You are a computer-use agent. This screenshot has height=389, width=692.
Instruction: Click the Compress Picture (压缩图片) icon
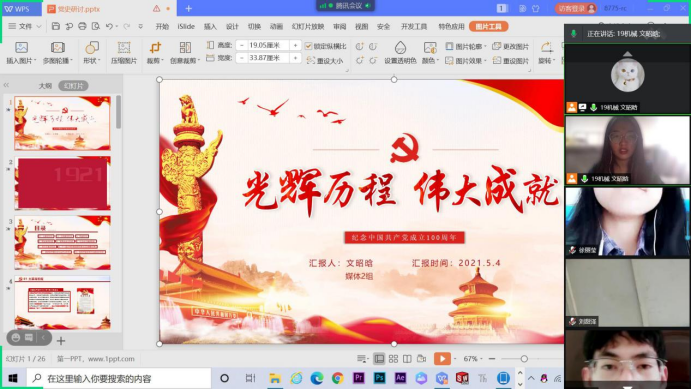[124, 48]
